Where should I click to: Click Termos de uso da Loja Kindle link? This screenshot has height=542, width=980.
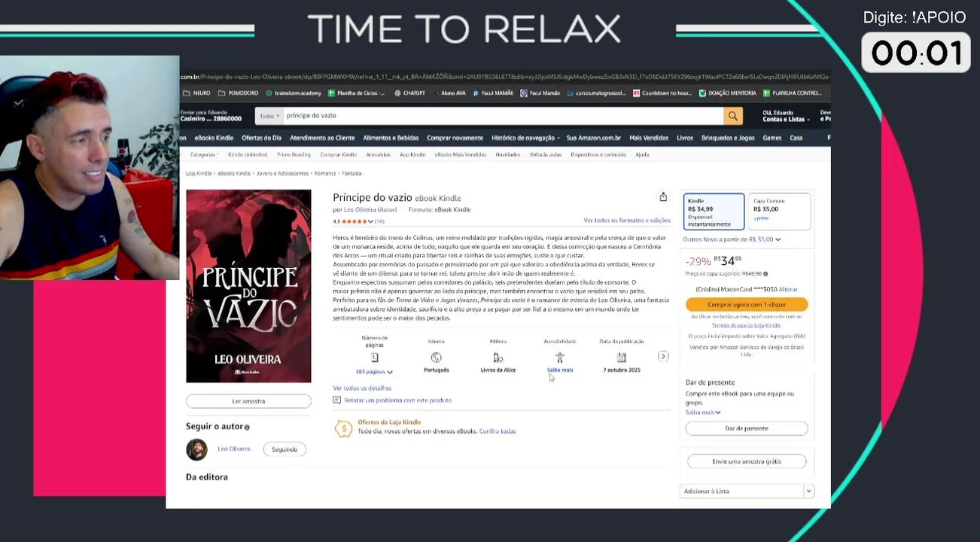747,325
